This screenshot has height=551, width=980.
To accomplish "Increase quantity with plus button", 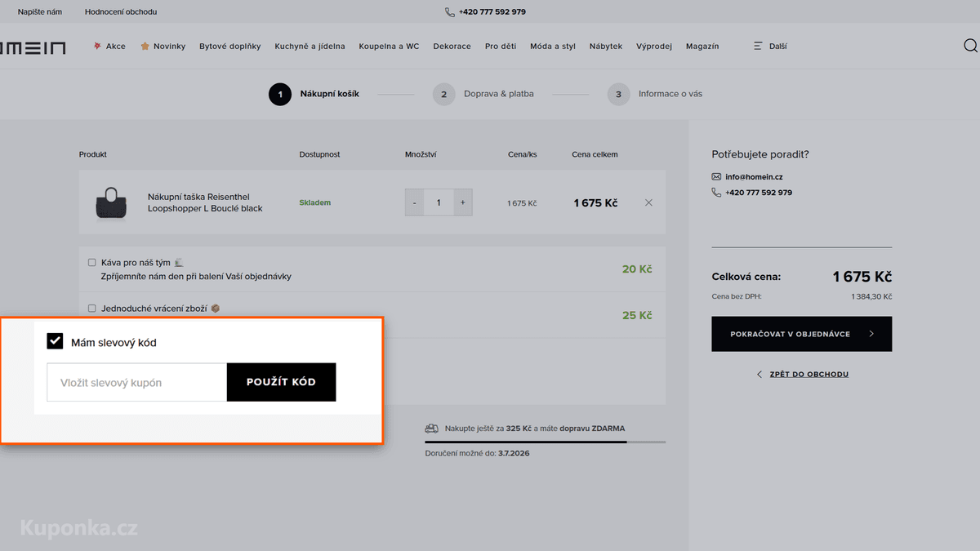I will [462, 202].
